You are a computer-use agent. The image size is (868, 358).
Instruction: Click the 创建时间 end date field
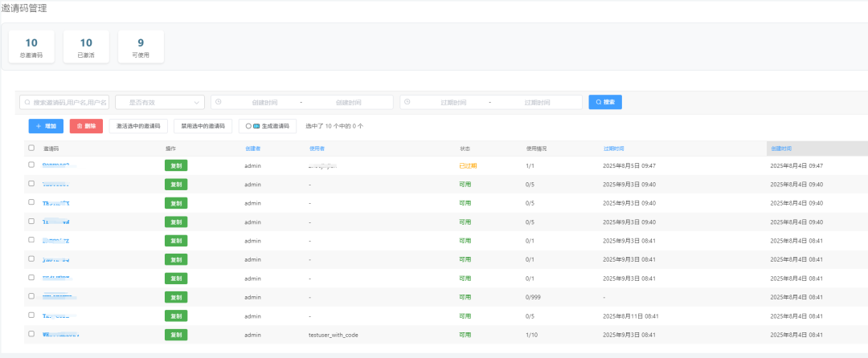(348, 102)
